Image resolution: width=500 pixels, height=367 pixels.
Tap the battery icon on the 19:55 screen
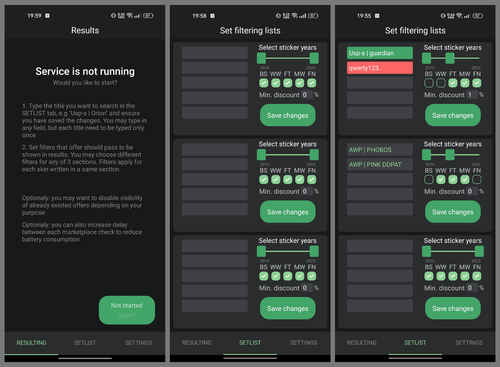478,16
